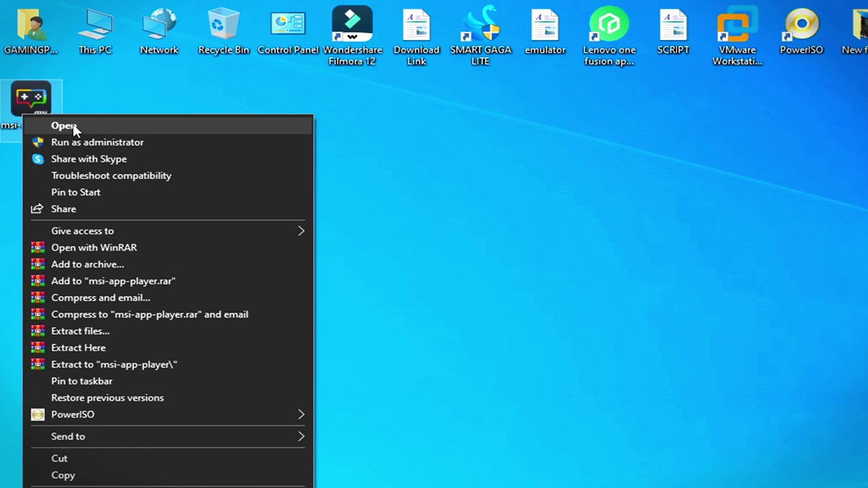Open the Give access to entry
Screen dimensions: 868x488
click(x=168, y=231)
